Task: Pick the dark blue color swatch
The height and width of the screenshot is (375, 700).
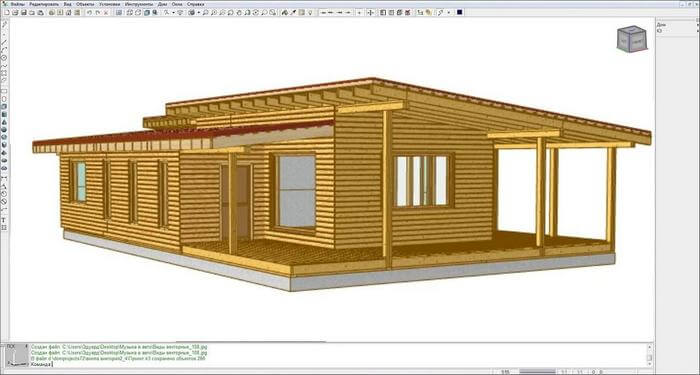Action: point(459,12)
